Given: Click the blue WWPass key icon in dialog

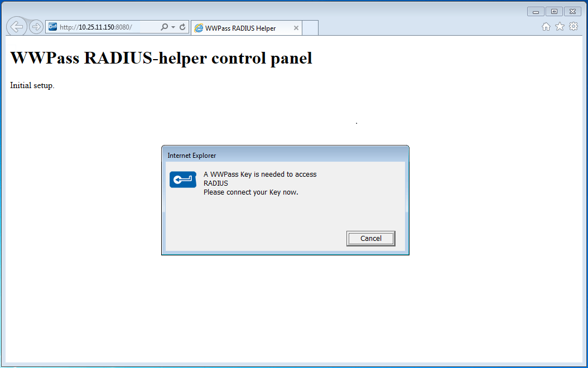Looking at the screenshot, I should [x=183, y=180].
